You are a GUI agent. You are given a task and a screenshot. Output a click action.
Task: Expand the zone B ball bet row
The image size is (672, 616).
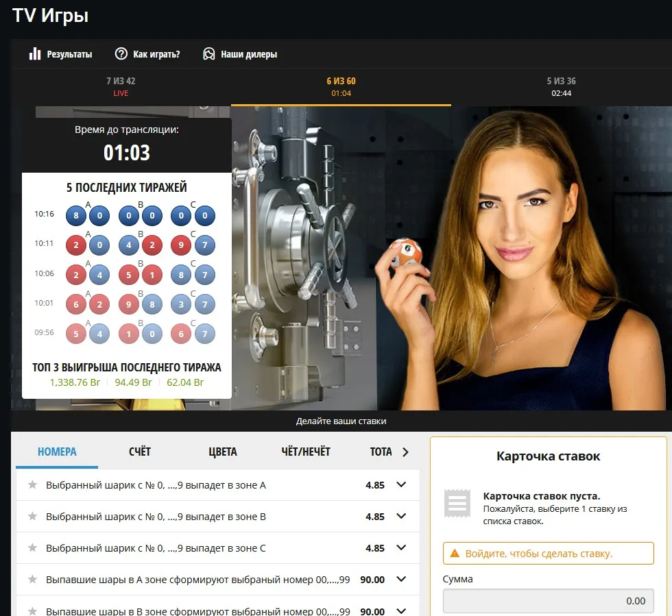coord(401,517)
